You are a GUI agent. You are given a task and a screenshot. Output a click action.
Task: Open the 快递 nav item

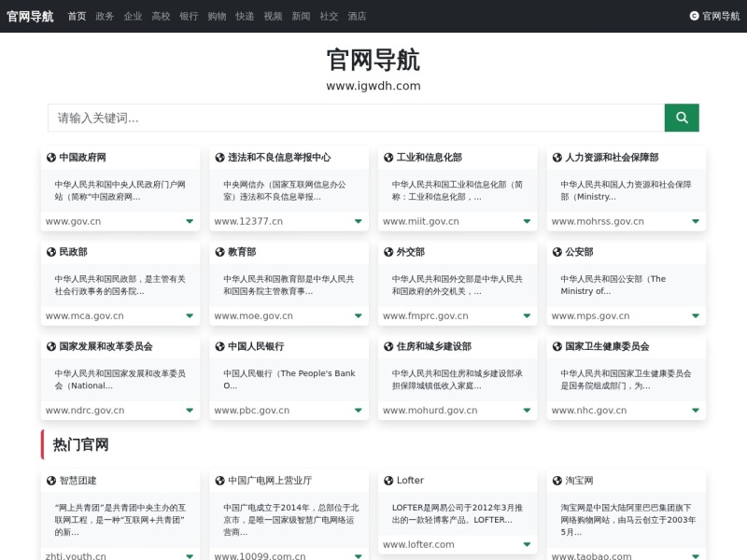(x=245, y=16)
